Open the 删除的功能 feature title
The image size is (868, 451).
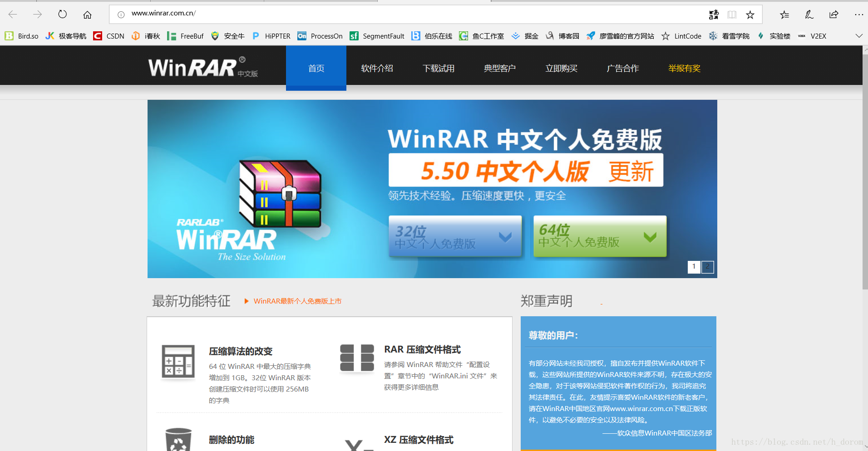(x=232, y=440)
